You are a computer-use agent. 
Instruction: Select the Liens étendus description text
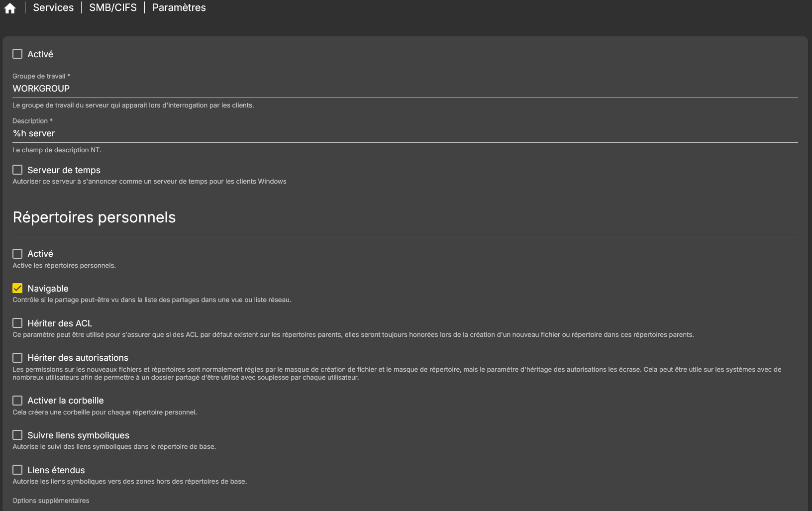(x=129, y=481)
